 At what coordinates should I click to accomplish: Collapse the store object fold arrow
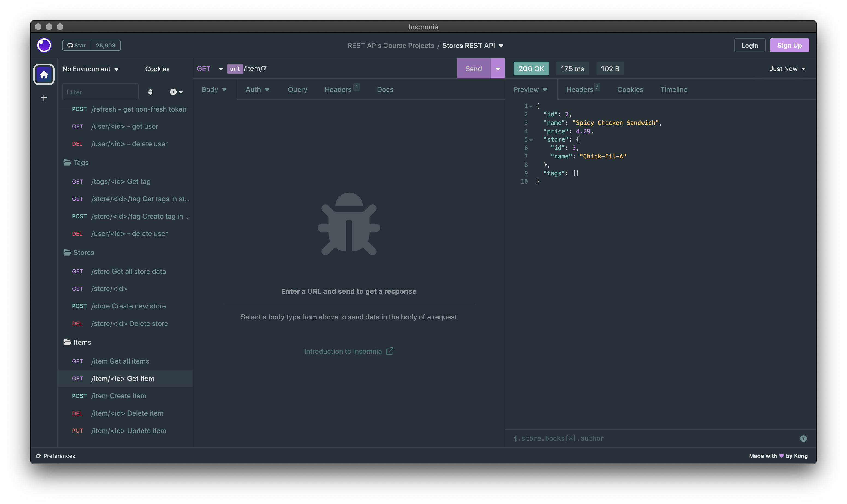click(x=531, y=140)
